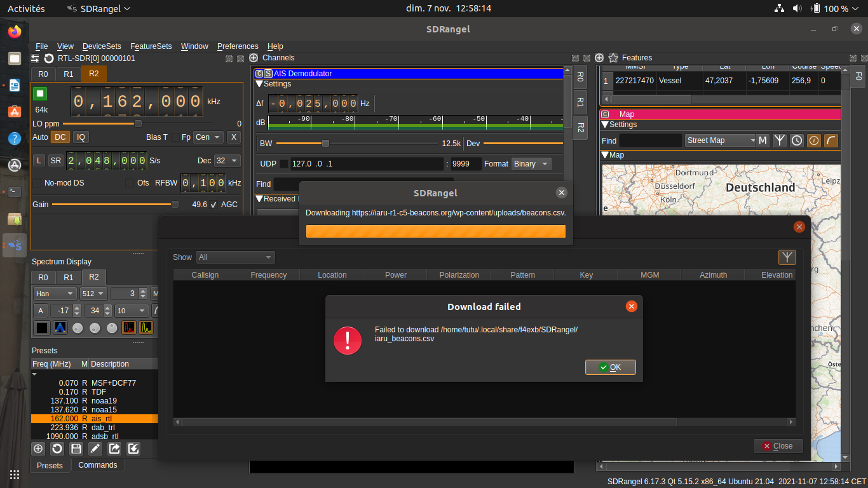Toggle the UDP output checkbox
This screenshot has height=488, width=868.
284,164
